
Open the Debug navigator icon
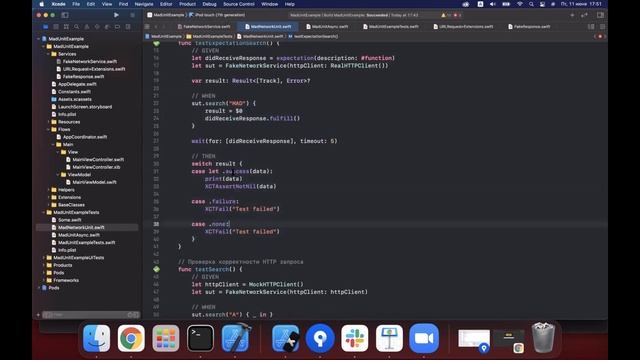pos(107,27)
